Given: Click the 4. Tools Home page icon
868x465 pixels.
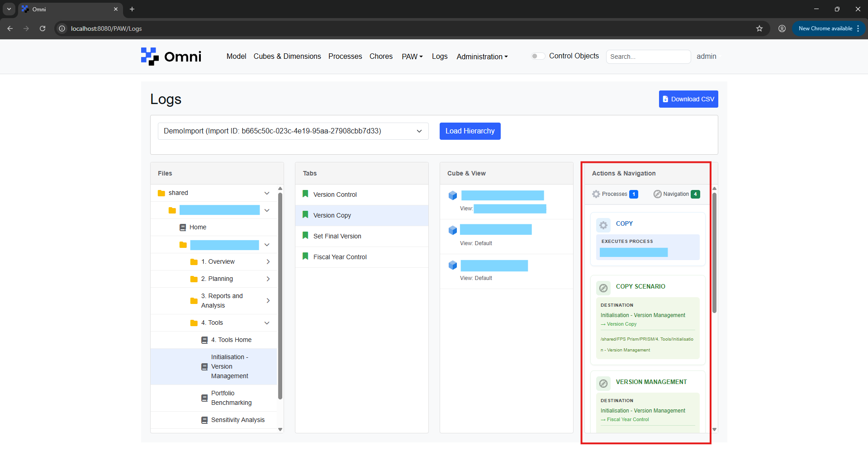Looking at the screenshot, I should (x=204, y=340).
